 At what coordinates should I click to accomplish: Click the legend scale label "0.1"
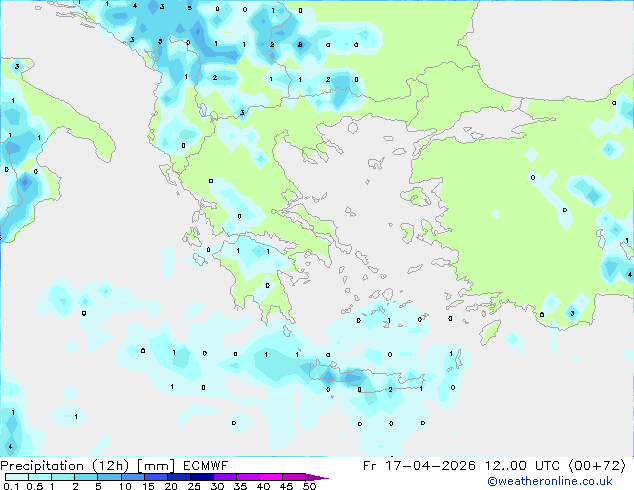point(11,486)
